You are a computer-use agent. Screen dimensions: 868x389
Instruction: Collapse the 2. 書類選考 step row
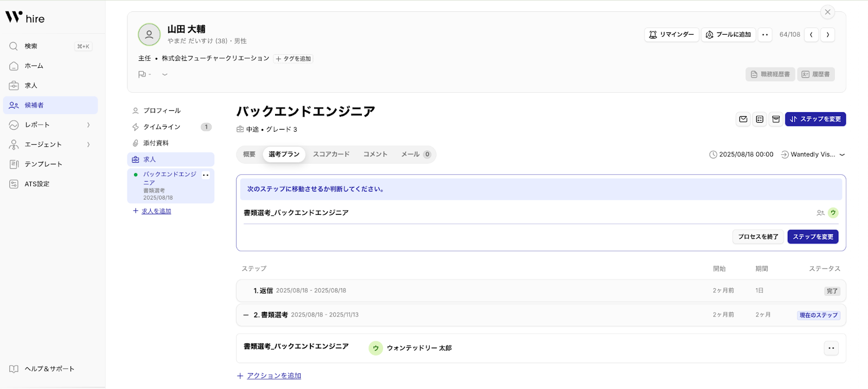246,315
